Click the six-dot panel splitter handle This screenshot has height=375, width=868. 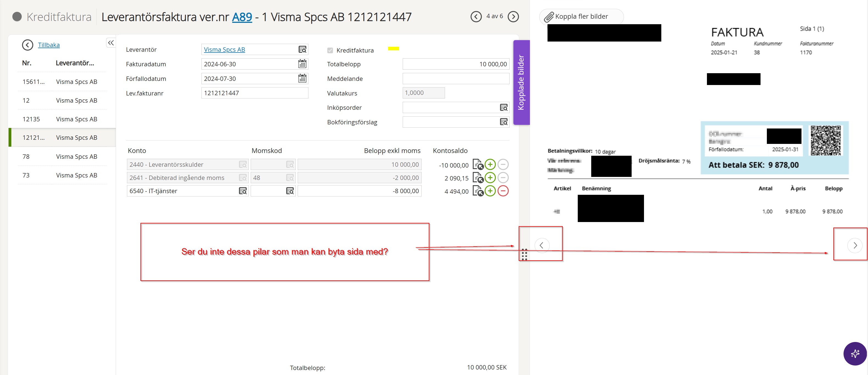[x=524, y=254]
